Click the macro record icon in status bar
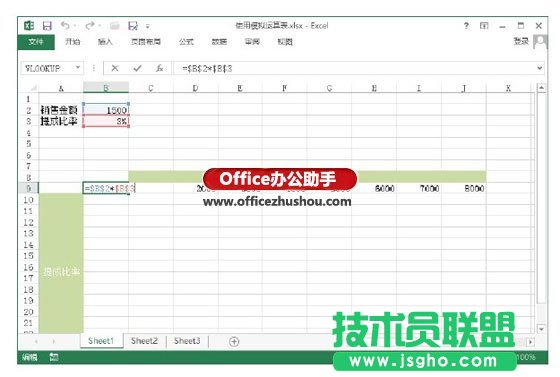This screenshot has height=377, width=560. (54, 357)
